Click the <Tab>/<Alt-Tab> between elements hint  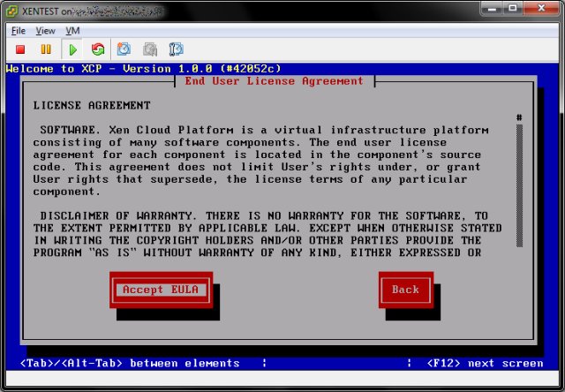coord(130,363)
